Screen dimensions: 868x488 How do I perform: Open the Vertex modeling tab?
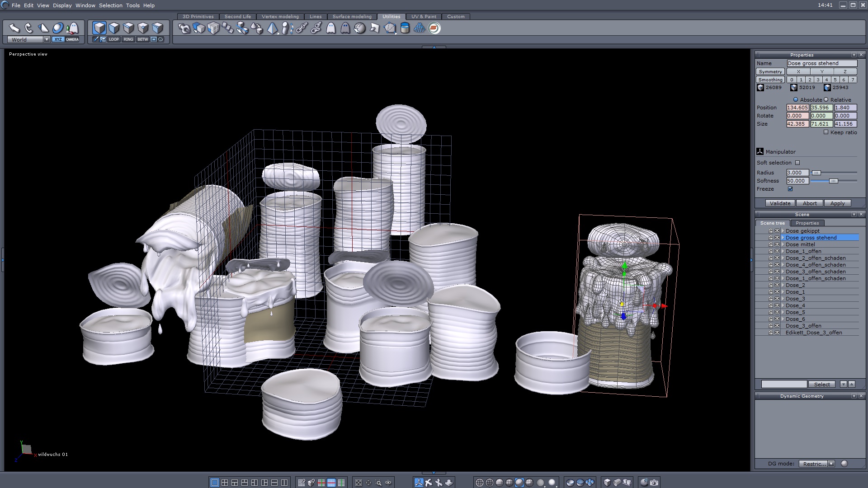click(280, 16)
